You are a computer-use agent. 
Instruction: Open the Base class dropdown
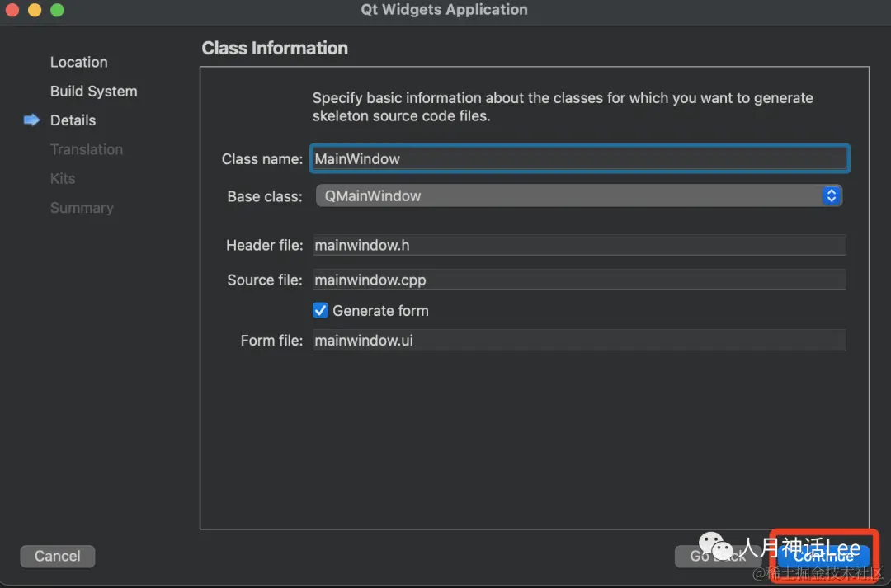point(578,195)
